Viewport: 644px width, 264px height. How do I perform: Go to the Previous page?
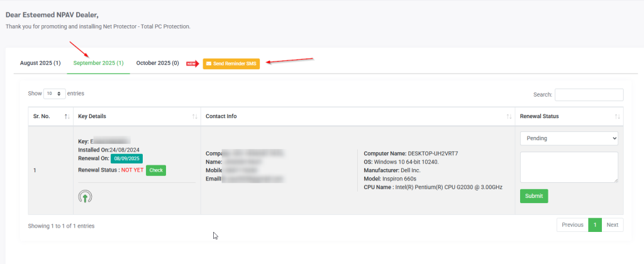point(572,225)
